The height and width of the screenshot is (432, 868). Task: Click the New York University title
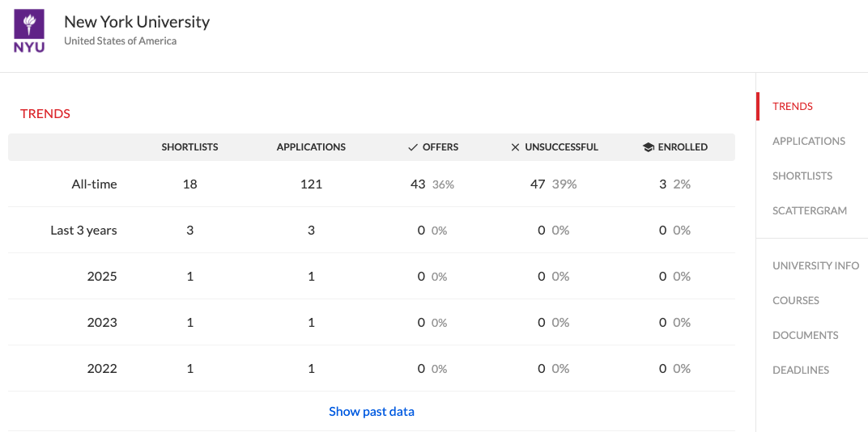[136, 22]
